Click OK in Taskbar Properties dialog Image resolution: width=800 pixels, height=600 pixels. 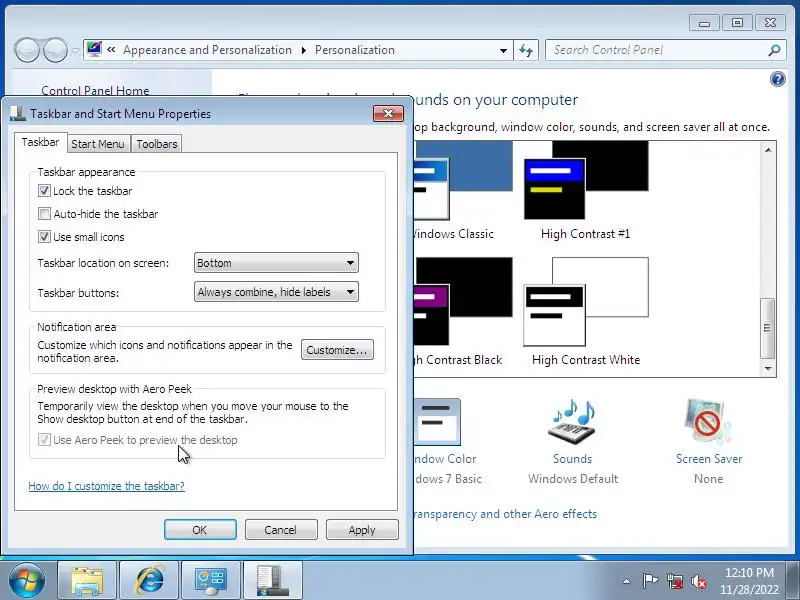pyautogui.click(x=200, y=530)
